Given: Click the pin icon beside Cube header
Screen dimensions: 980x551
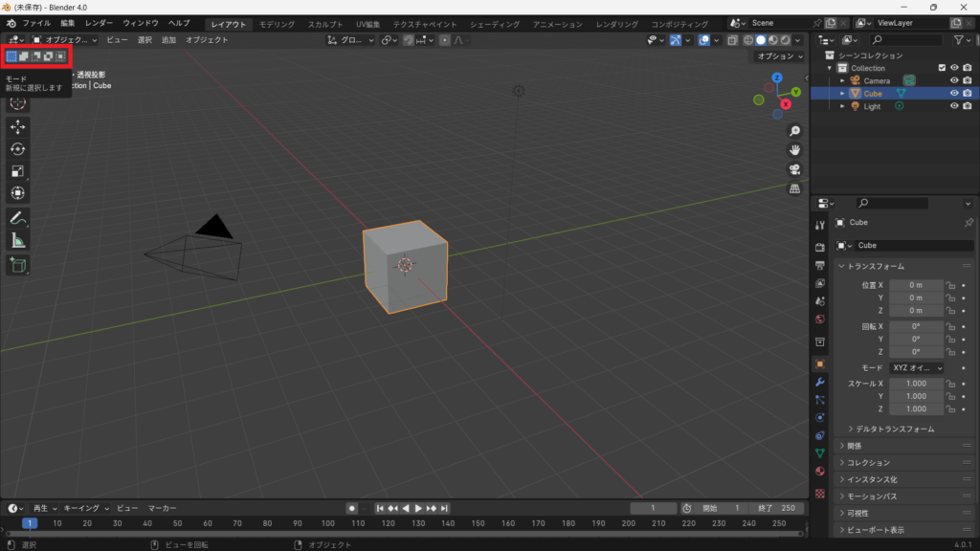Looking at the screenshot, I should [x=969, y=222].
